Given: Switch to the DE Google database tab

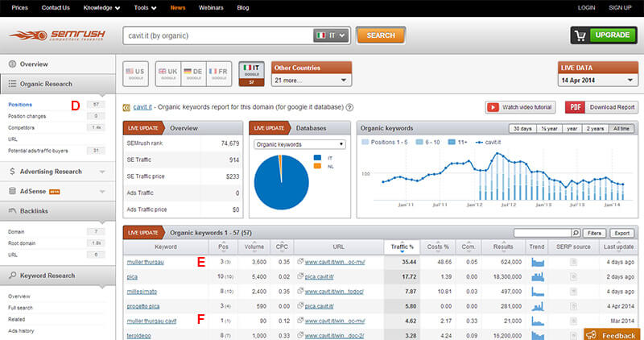Looking at the screenshot, I should click(193, 74).
